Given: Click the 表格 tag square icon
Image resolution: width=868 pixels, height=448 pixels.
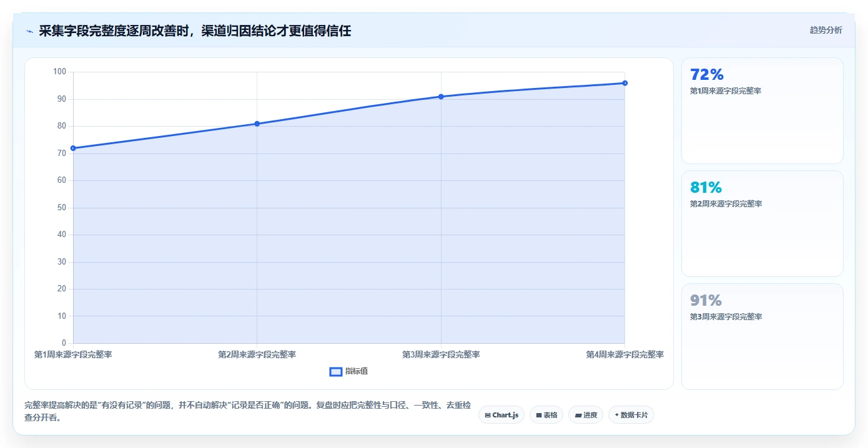Looking at the screenshot, I should [539, 415].
